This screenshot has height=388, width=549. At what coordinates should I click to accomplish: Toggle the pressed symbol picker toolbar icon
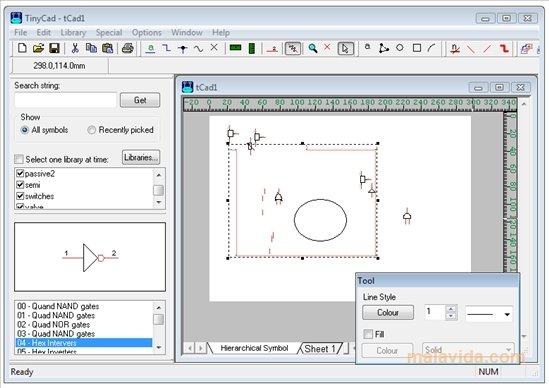[293, 49]
